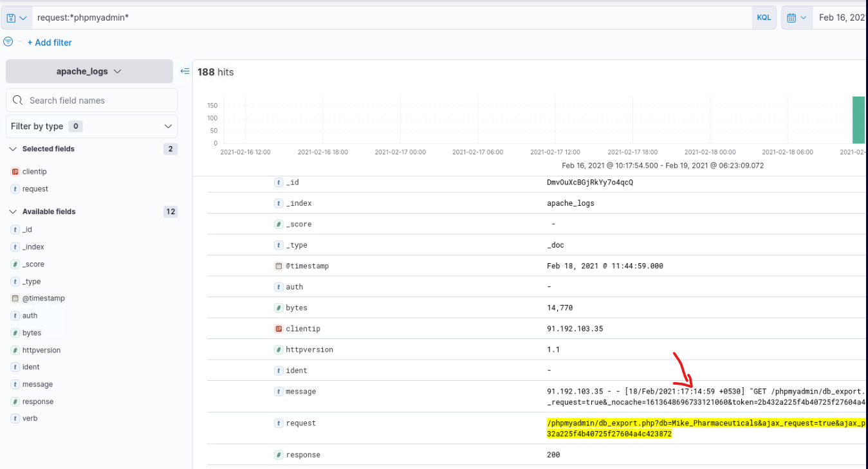Viewport: 868px width, 469px height.
Task: Click the green histogram bar in chart
Action: click(x=858, y=120)
